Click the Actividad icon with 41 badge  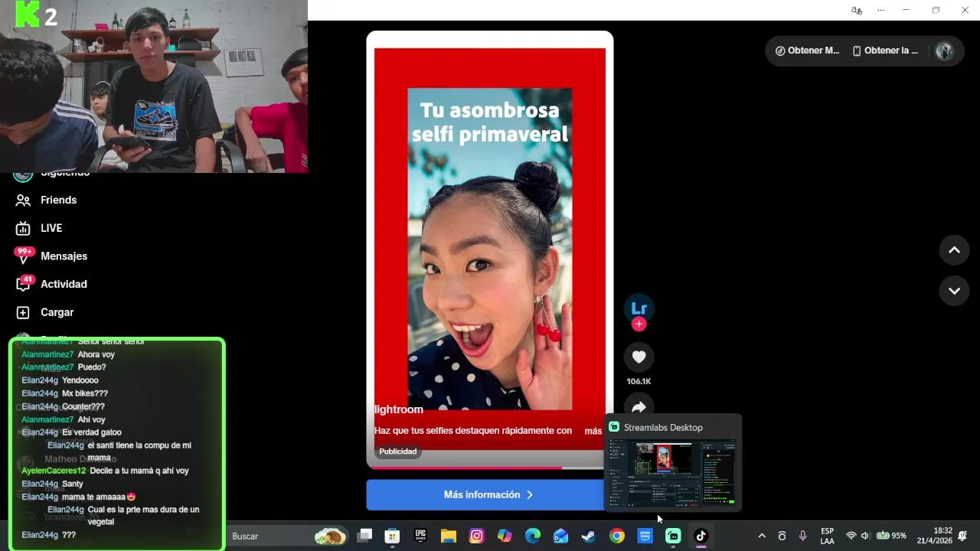click(24, 283)
